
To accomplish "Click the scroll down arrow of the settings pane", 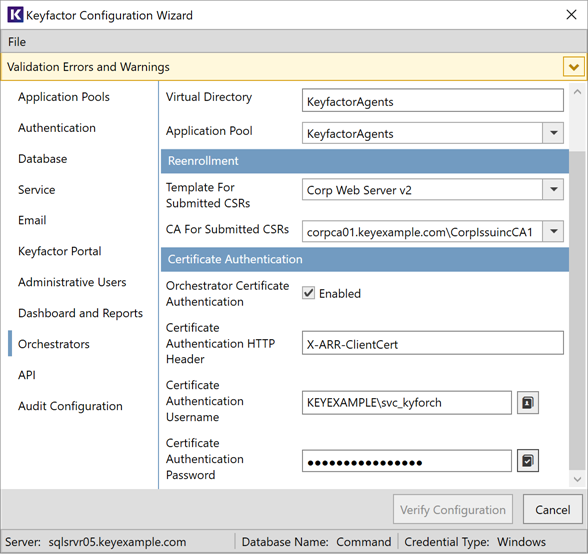I will tap(578, 479).
